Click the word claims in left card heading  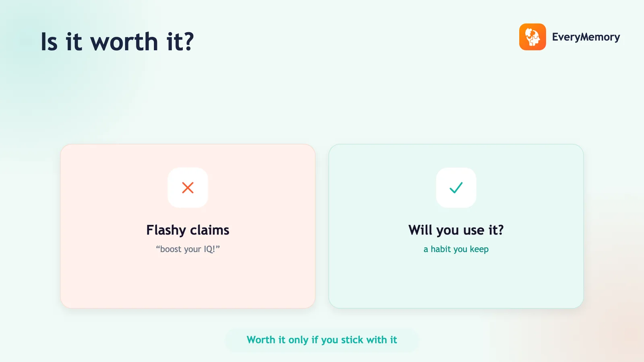tap(210, 230)
